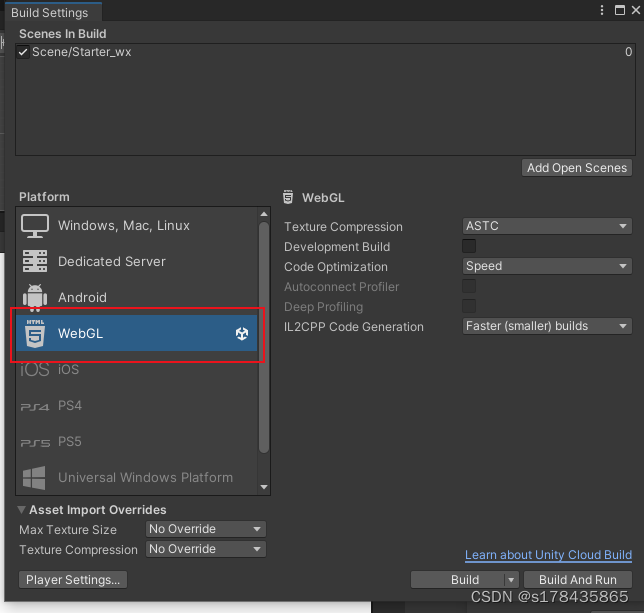Close the Build Settings window

pos(636,10)
